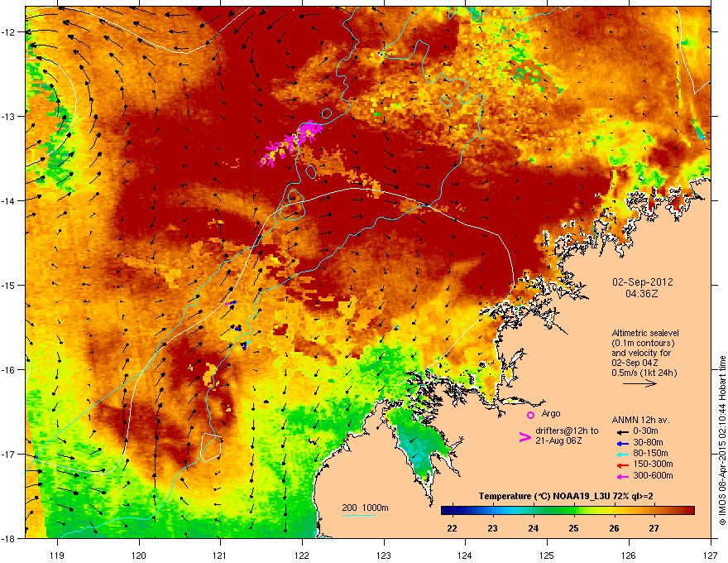This screenshot has height=563, width=728.
Task: Click the '0.5m/s (1kt 24h)' text
Action: (x=644, y=373)
